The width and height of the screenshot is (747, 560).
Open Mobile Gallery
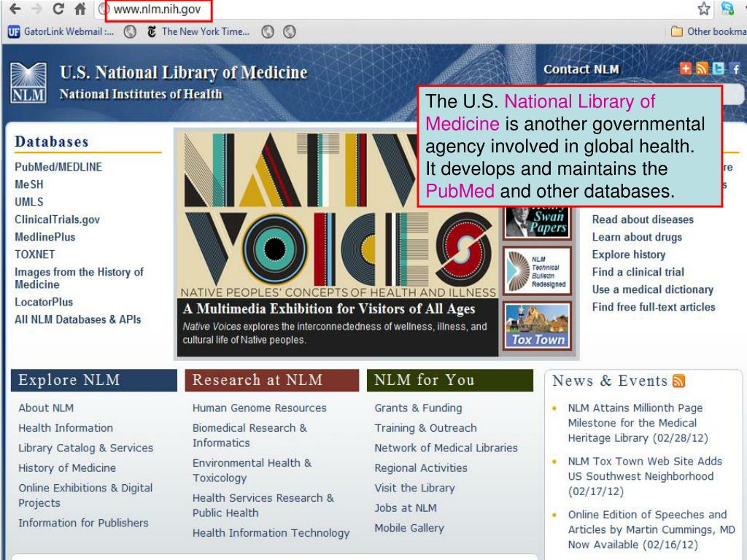(x=409, y=528)
